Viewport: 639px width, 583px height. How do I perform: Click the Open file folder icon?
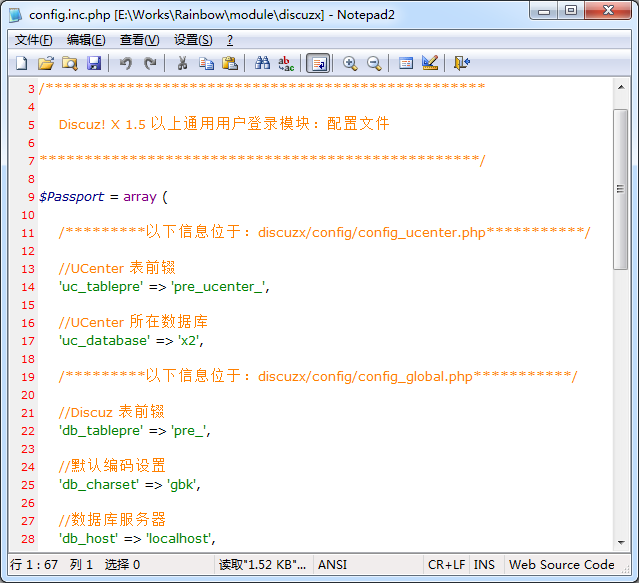click(45, 63)
